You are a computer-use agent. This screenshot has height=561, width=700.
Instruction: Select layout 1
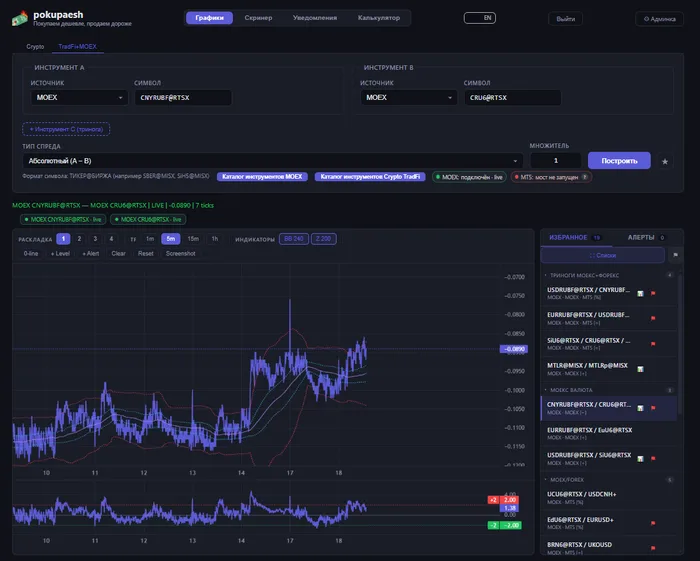pos(63,239)
